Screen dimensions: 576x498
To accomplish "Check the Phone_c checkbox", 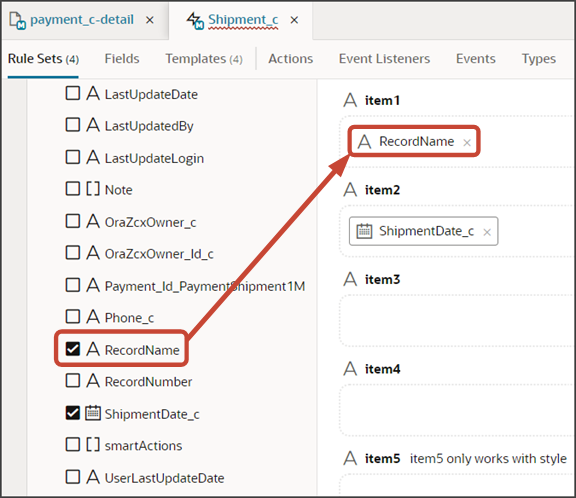I will point(73,317).
